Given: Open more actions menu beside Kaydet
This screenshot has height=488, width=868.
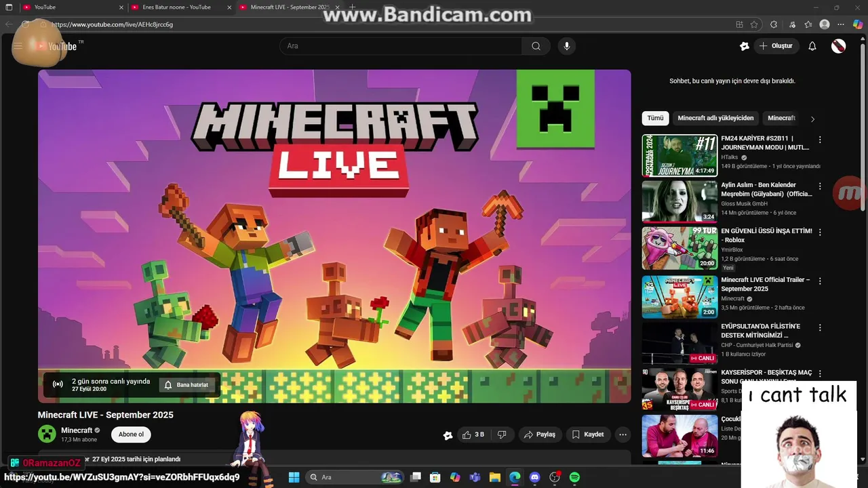Looking at the screenshot, I should tap(623, 434).
